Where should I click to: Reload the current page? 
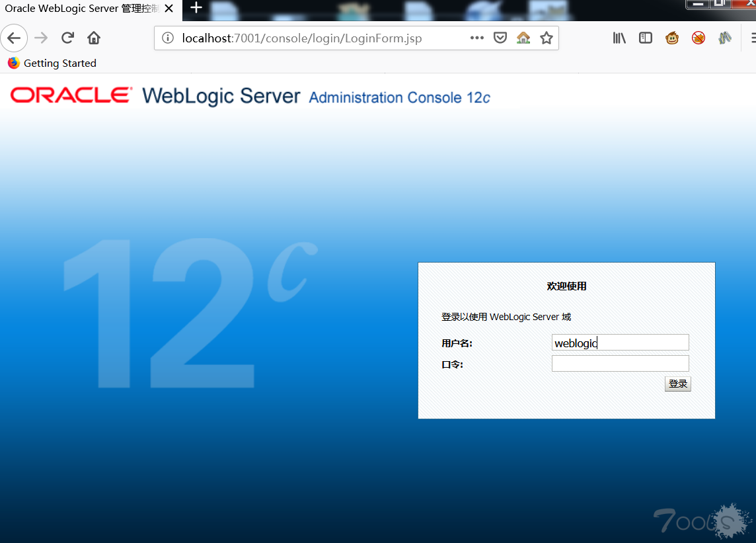[67, 38]
